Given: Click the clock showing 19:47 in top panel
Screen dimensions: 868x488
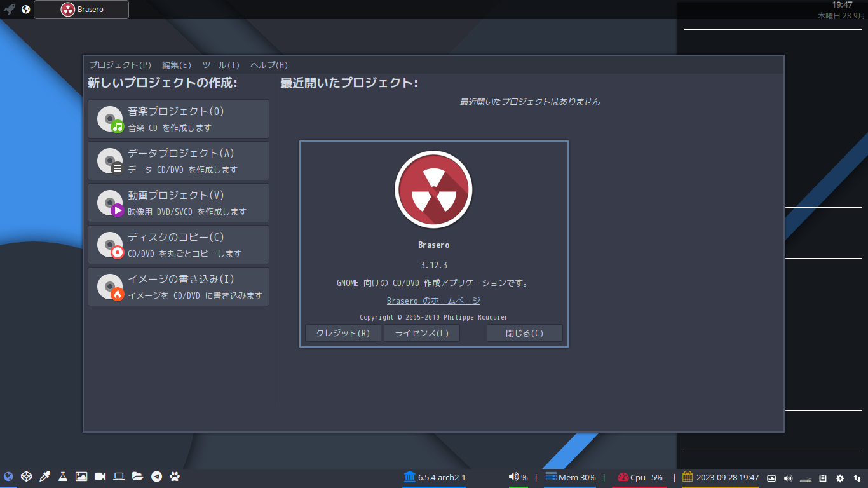Looking at the screenshot, I should coord(842,4).
